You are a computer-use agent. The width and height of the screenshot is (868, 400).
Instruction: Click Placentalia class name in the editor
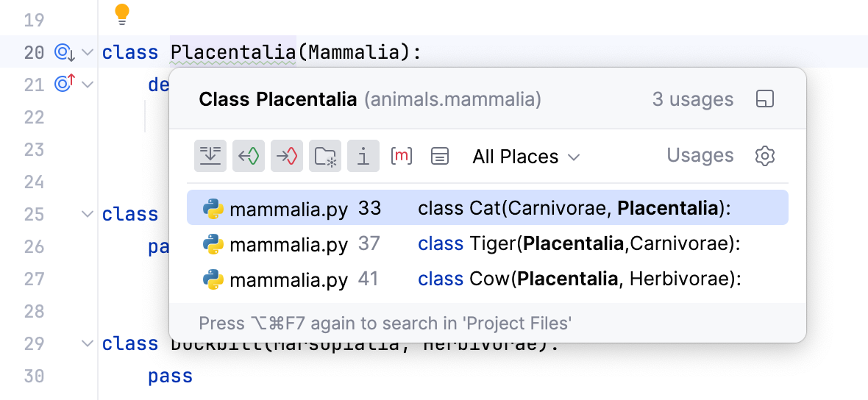tap(232, 52)
